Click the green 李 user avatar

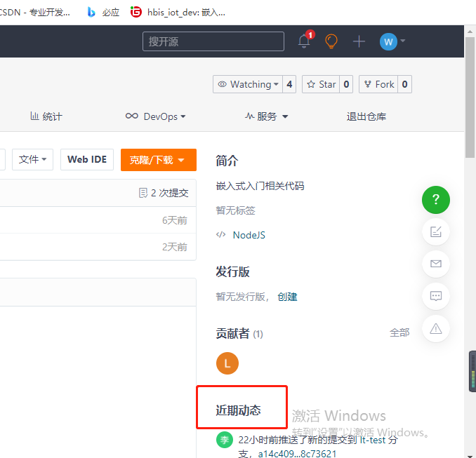pyautogui.click(x=225, y=440)
